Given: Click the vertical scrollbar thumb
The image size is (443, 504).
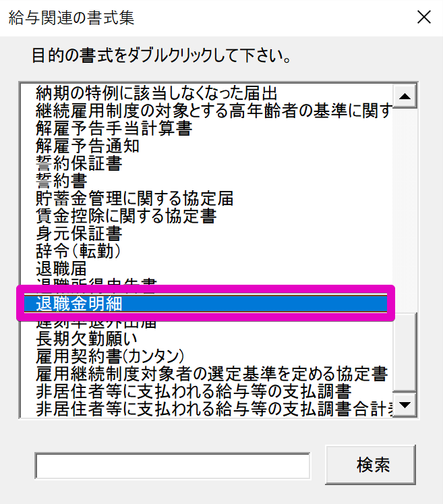Looking at the screenshot, I should click(x=405, y=352).
